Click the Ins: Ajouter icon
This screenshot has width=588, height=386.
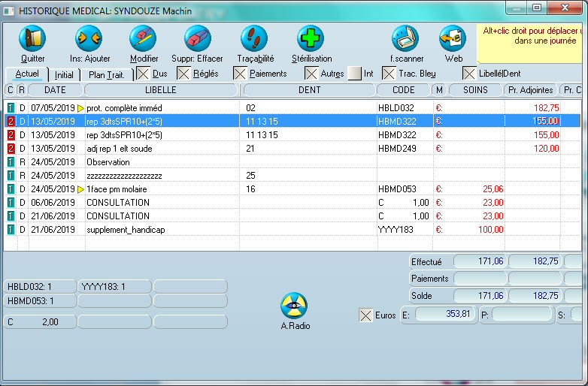coord(89,38)
